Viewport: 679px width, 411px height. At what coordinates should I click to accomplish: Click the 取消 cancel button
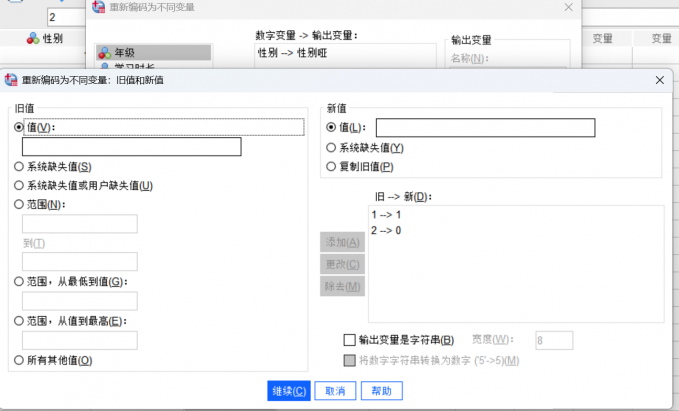335,391
